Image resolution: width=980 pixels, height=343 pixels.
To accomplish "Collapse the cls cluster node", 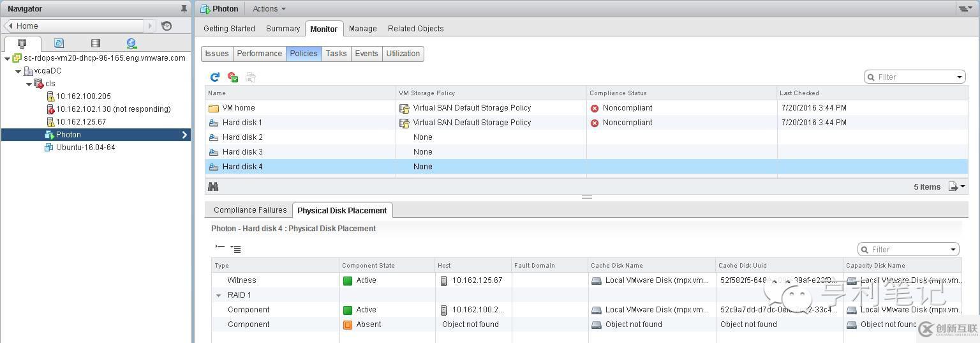I will tap(29, 84).
